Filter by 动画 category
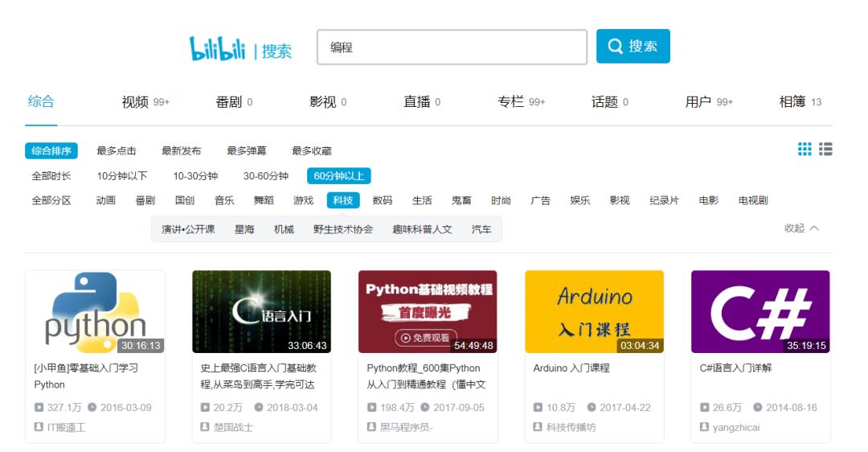Screen dimensions: 868x452 coord(106,200)
